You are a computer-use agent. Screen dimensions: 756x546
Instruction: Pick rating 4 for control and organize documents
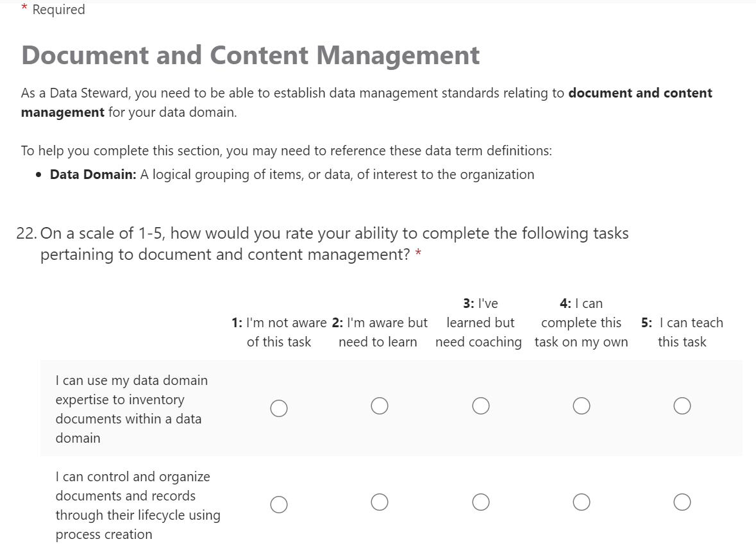(x=582, y=502)
